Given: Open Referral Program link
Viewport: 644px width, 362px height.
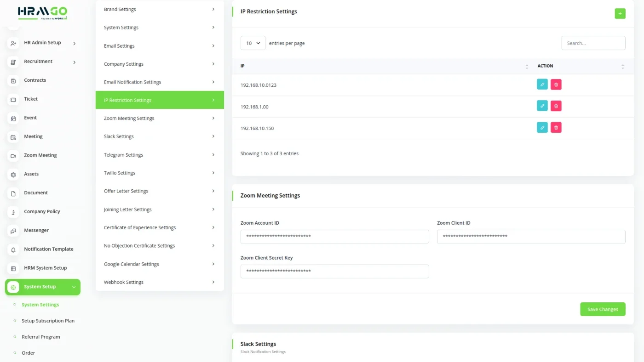Looking at the screenshot, I should point(40,337).
